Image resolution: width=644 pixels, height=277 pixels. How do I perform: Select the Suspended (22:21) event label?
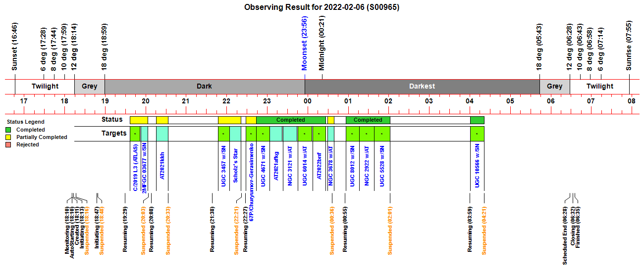pos(237,231)
